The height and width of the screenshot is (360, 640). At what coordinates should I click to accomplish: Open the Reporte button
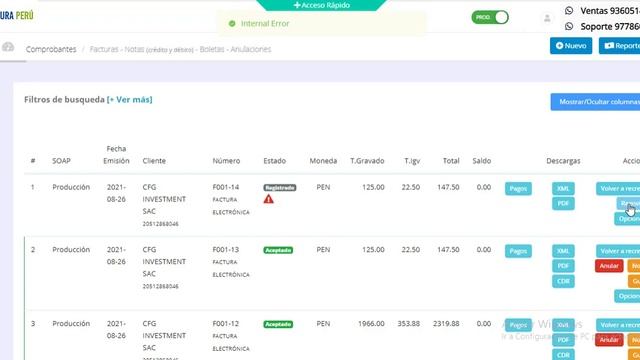[x=620, y=46]
